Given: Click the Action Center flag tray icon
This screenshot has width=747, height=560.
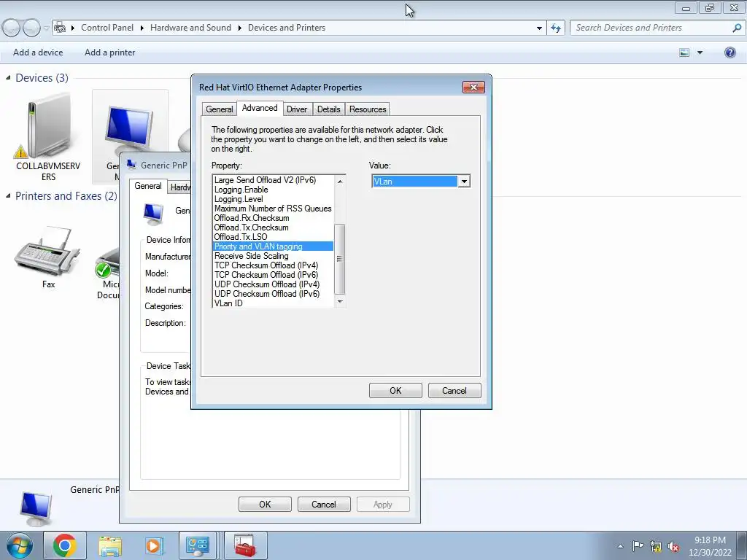Looking at the screenshot, I should (x=638, y=545).
